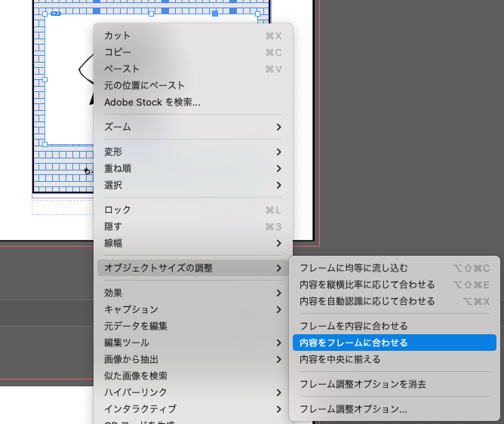Screen dimensions: 504x424
Task: Select フレームを内容に合わせる option
Action: coord(395,326)
